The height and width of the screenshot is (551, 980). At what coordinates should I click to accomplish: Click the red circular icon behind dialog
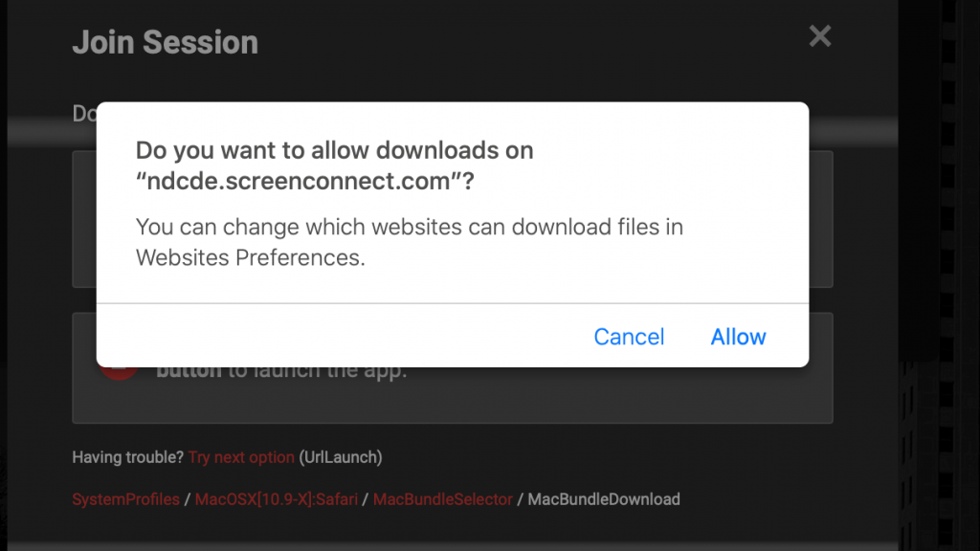point(121,372)
